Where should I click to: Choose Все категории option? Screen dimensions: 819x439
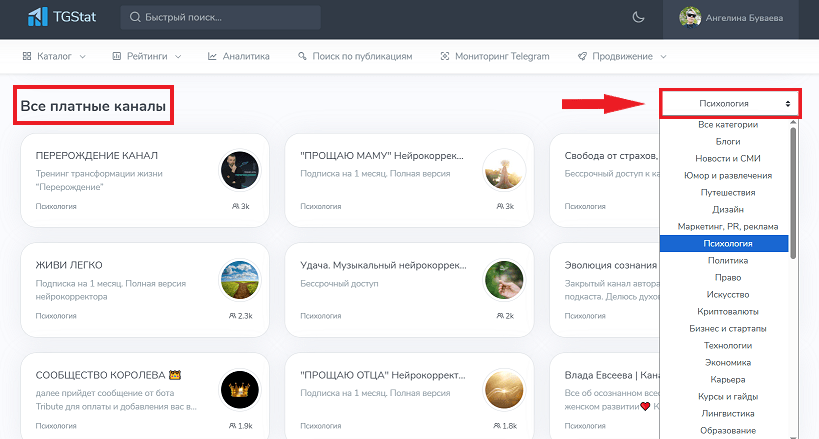(x=726, y=124)
